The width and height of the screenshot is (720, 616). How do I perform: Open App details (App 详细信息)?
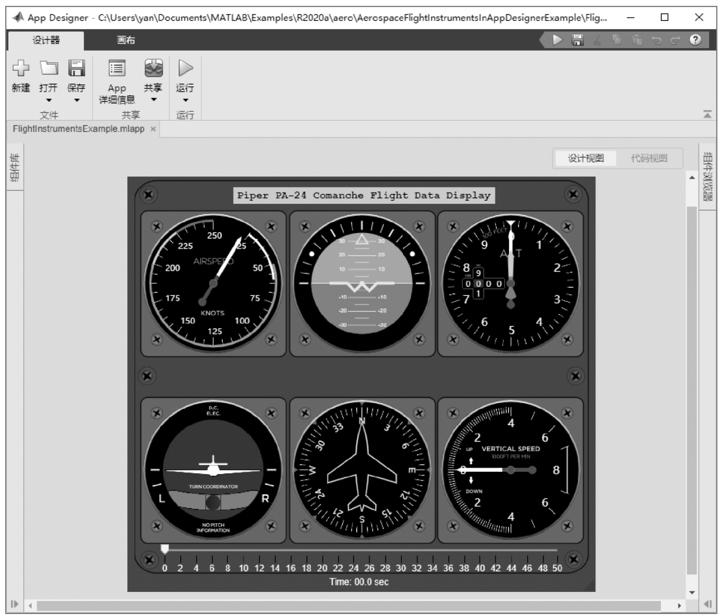click(117, 82)
